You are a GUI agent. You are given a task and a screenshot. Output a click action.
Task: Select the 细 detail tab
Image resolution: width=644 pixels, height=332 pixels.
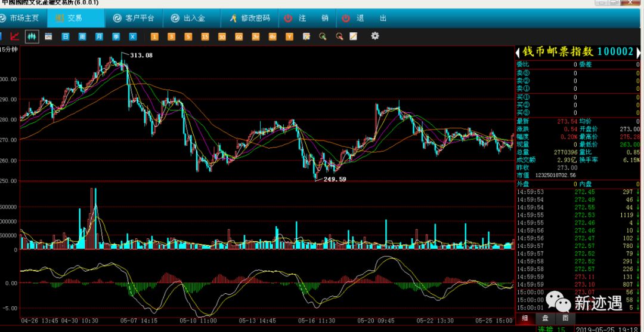coord(525,318)
